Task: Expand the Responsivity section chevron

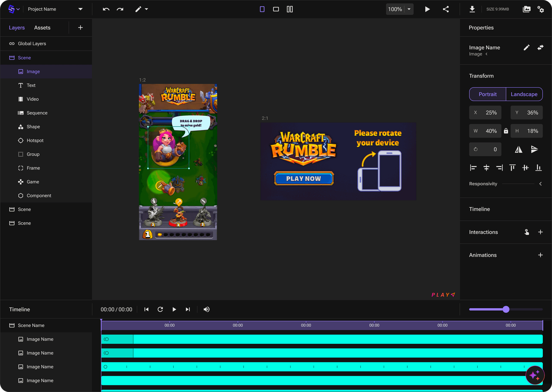Action: [540, 184]
